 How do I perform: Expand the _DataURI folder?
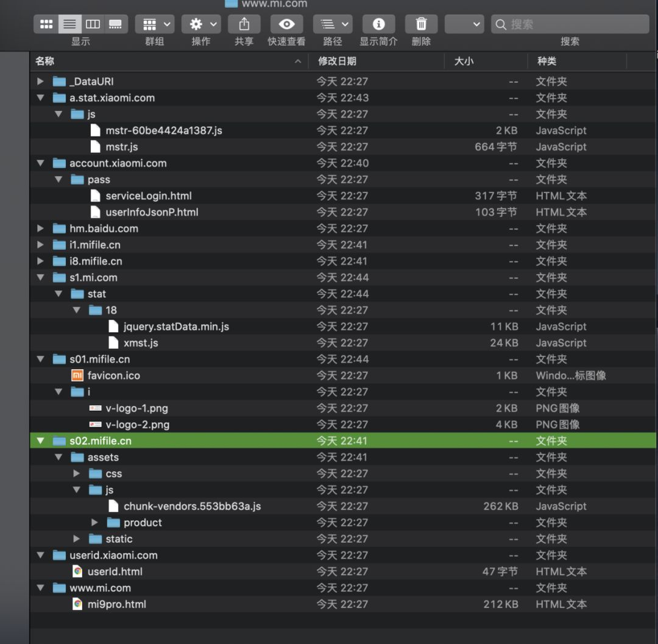[x=40, y=82]
